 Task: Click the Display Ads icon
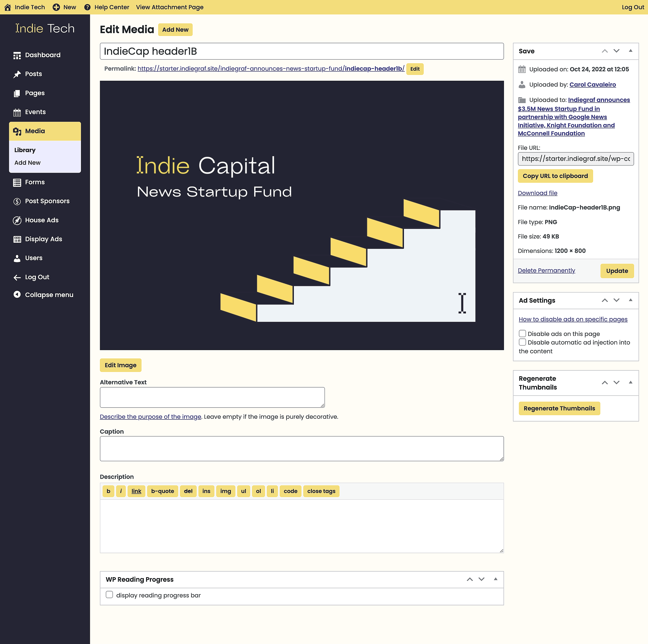(17, 239)
